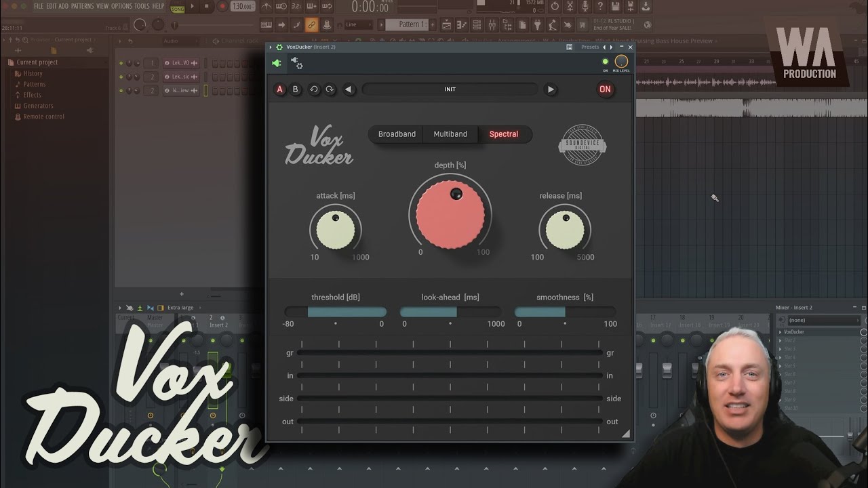Open the FILE menu
The image size is (868, 488).
pos(39,6)
